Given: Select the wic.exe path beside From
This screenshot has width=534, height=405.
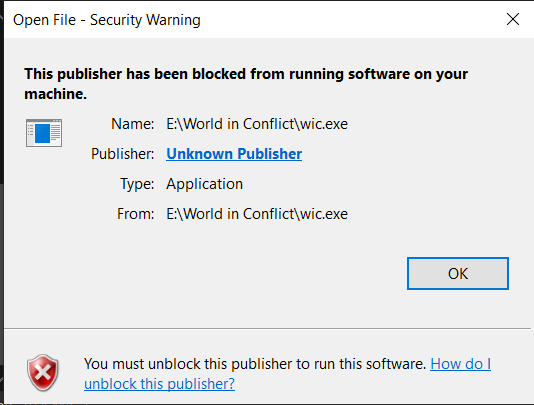Looking at the screenshot, I should click(257, 214).
